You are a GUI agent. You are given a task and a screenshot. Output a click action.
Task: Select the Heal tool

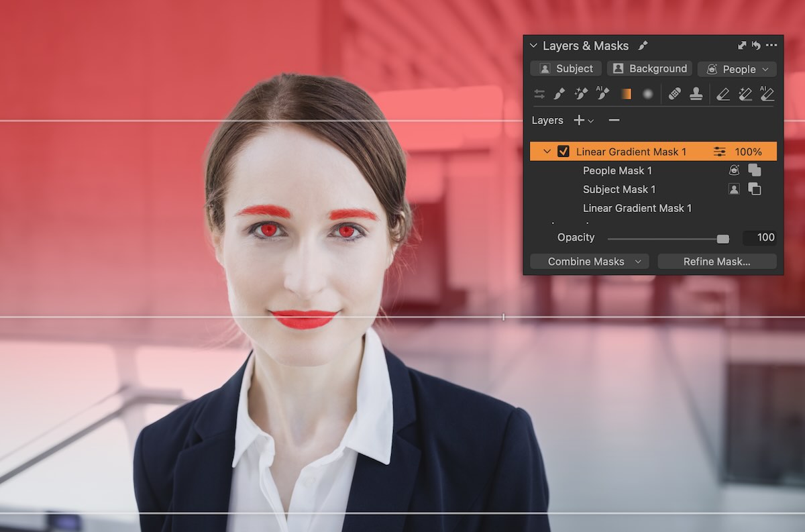coord(676,94)
